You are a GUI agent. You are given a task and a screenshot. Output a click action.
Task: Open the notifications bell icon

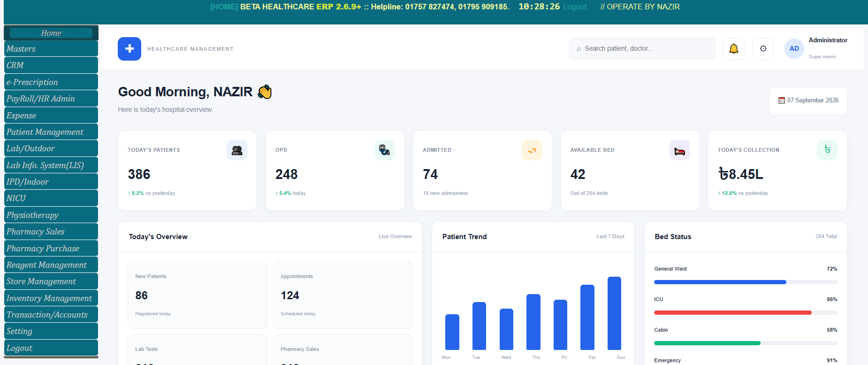click(x=734, y=48)
